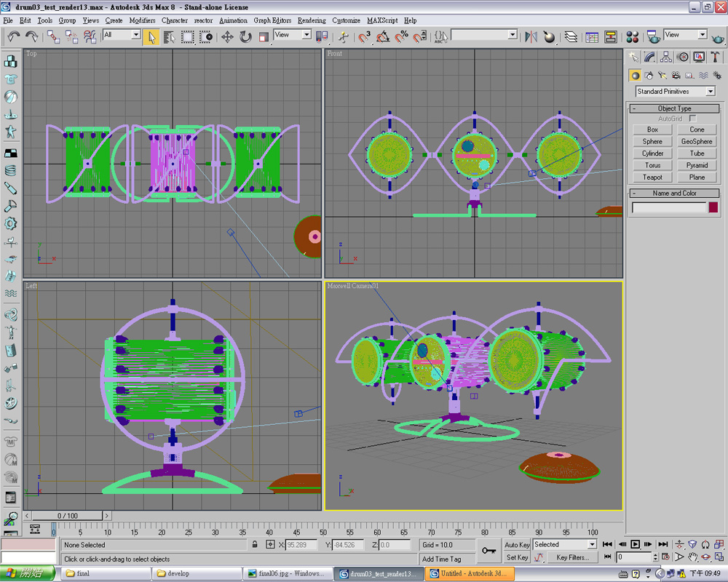This screenshot has width=728, height=582.
Task: Open the Graph Editors menu
Action: 272,20
